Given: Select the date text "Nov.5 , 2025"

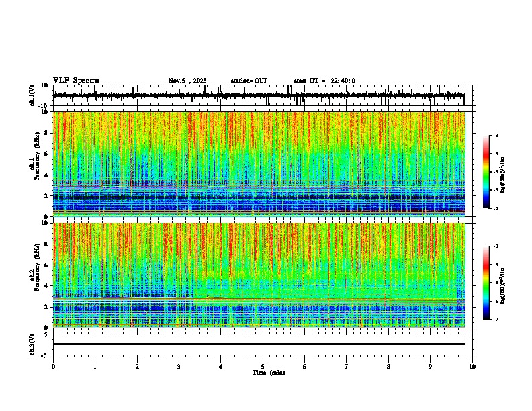Looking at the screenshot, I should click(x=187, y=81).
